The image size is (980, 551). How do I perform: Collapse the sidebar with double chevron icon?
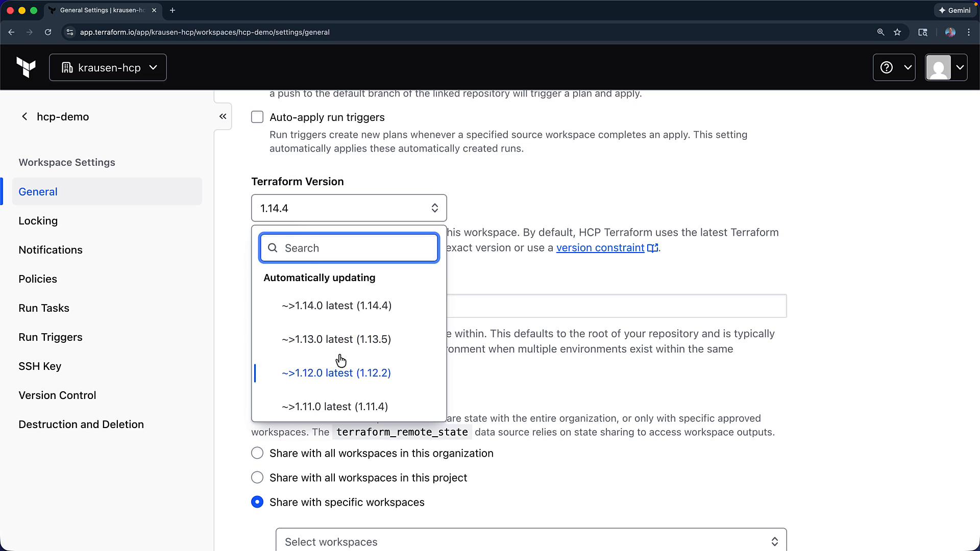tap(223, 116)
